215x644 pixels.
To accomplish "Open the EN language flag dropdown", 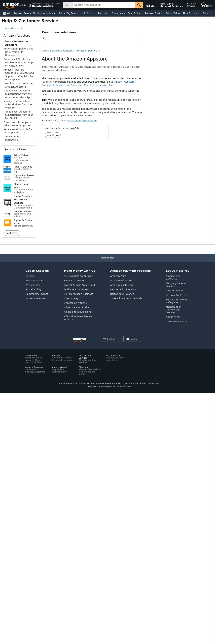I will (x=151, y=6).
